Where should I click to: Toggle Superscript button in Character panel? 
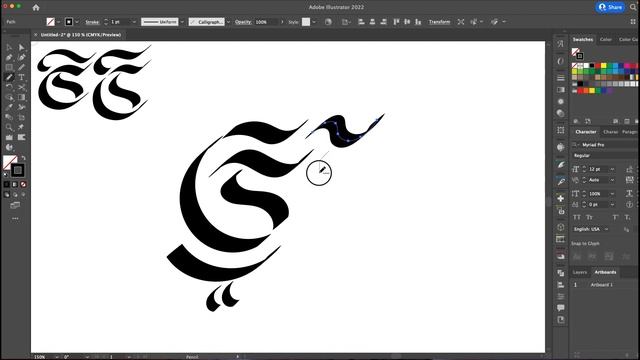(x=615, y=217)
